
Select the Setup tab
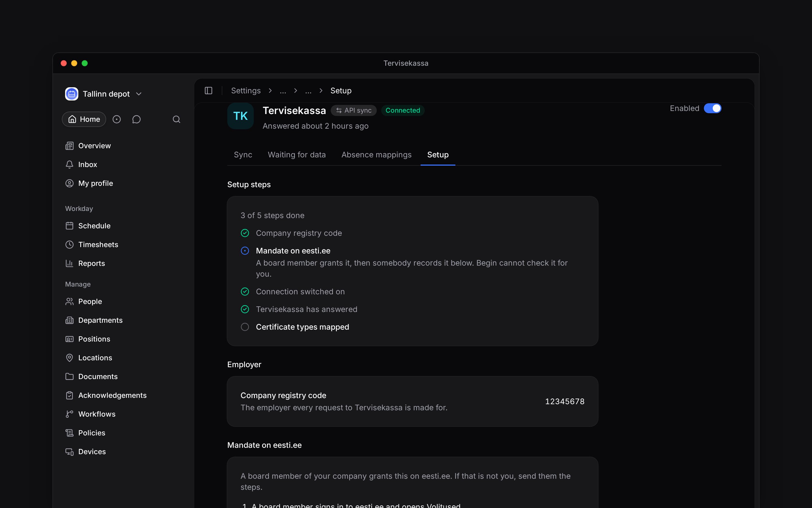tap(438, 155)
